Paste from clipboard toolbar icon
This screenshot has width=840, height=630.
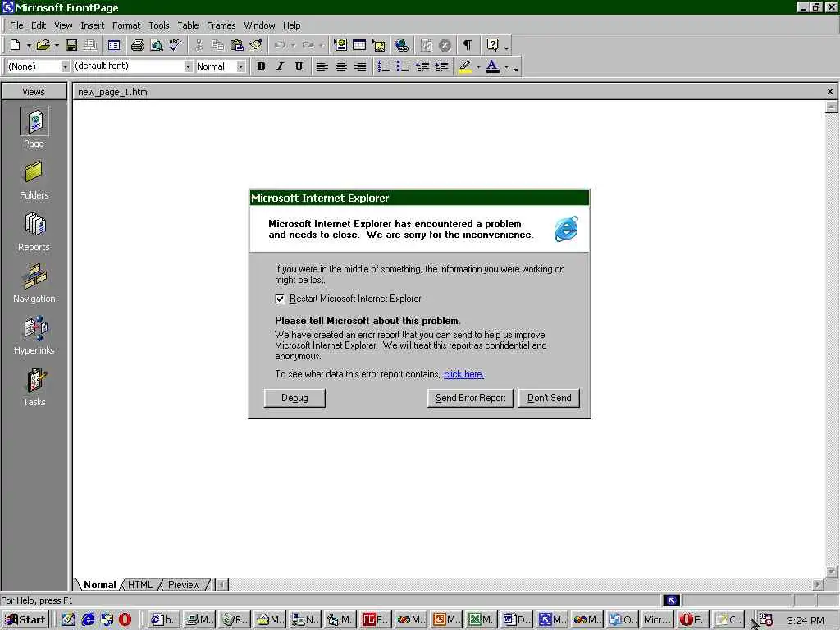click(237, 46)
